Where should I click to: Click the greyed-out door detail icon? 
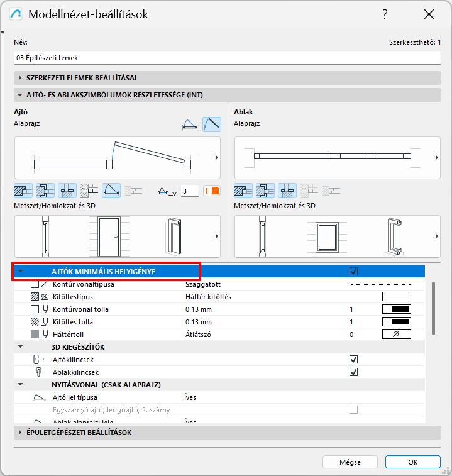tap(133, 191)
